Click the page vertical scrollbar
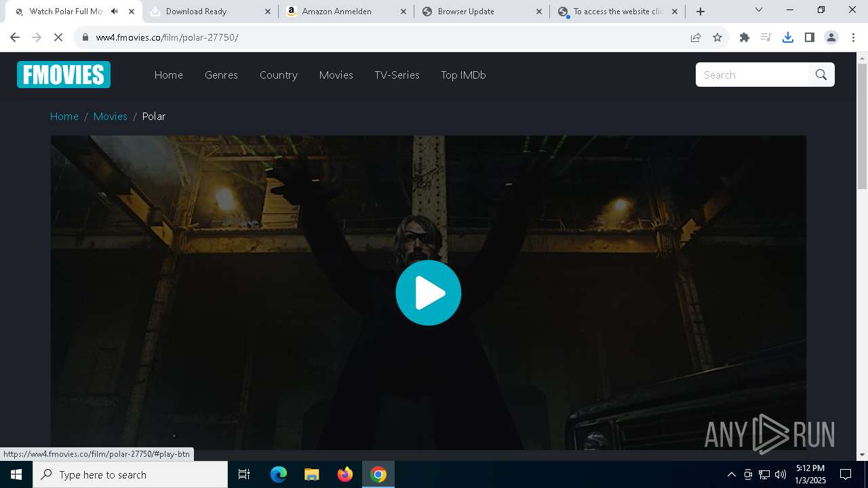This screenshot has width=868, height=488. (862, 126)
